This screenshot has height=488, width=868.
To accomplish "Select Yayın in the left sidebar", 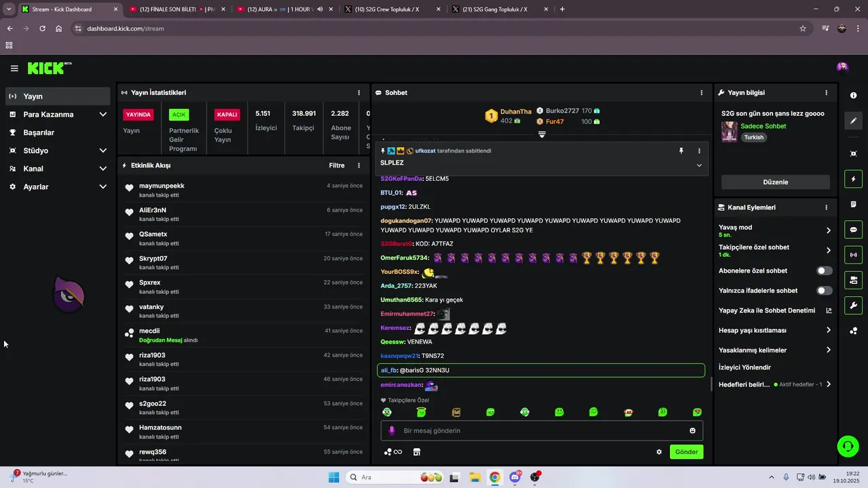I will tap(58, 96).
